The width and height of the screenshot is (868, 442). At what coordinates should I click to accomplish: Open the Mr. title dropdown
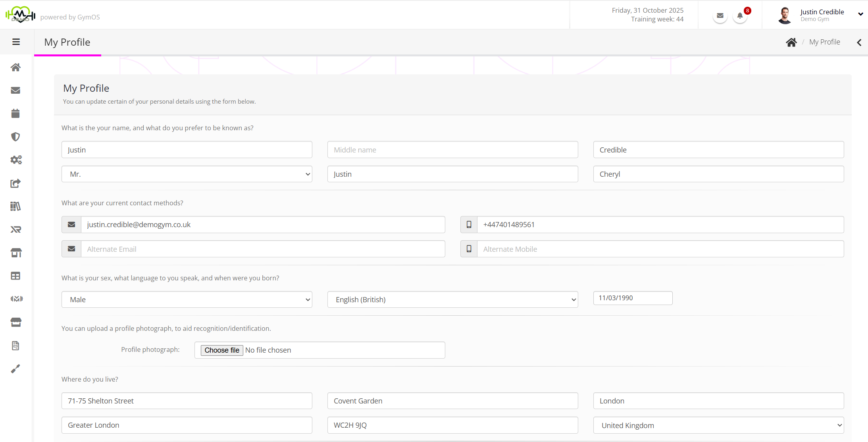click(x=187, y=174)
